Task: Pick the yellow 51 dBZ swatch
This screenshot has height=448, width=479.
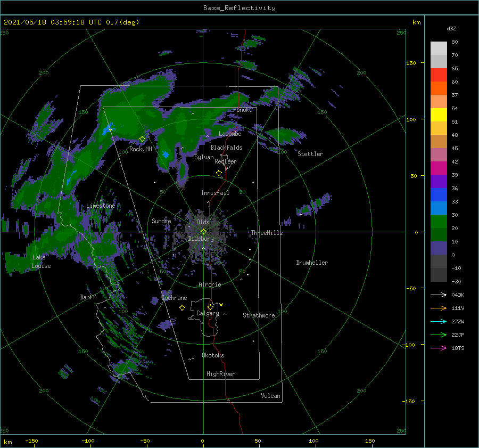Action: pyautogui.click(x=439, y=115)
